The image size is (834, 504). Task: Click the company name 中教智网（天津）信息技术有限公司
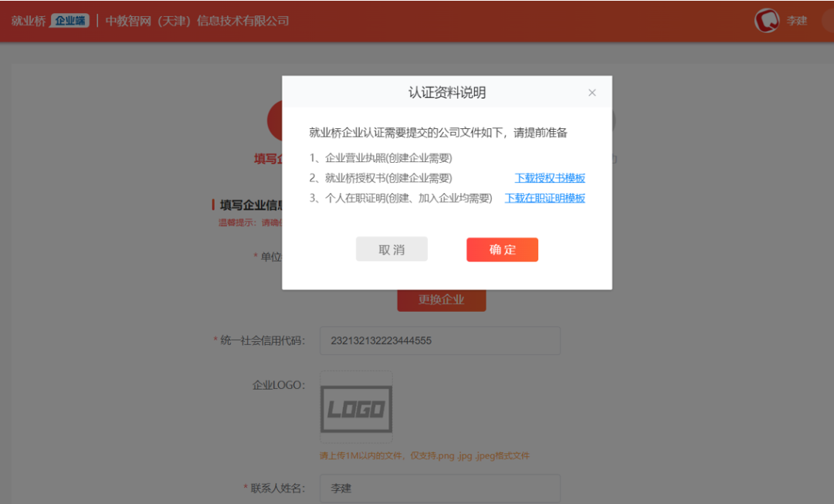198,21
